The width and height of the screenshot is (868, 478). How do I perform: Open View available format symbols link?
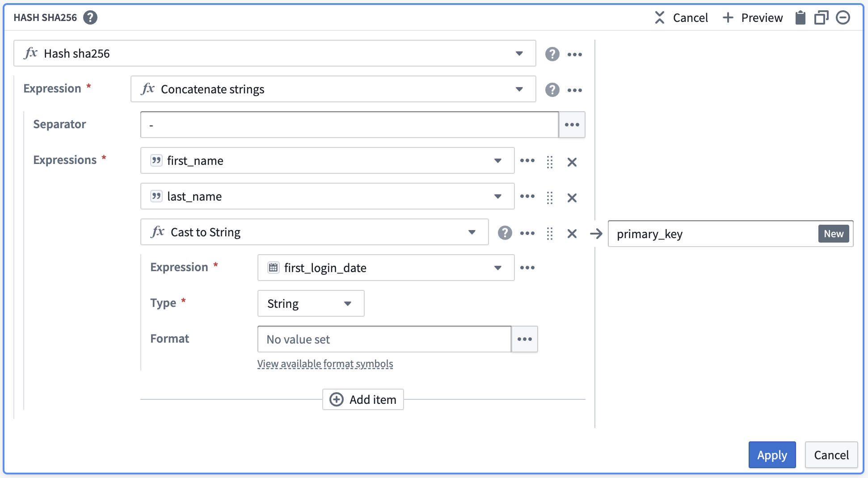(x=325, y=364)
